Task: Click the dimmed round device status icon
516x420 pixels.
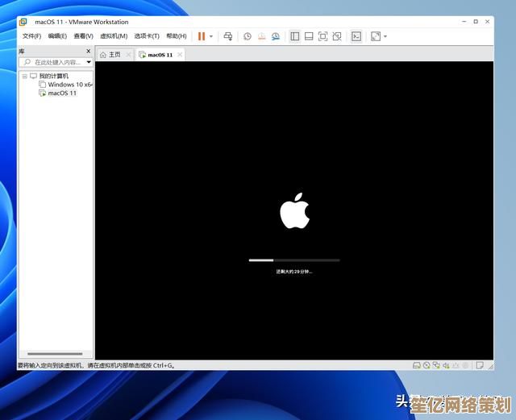Action: (x=465, y=365)
